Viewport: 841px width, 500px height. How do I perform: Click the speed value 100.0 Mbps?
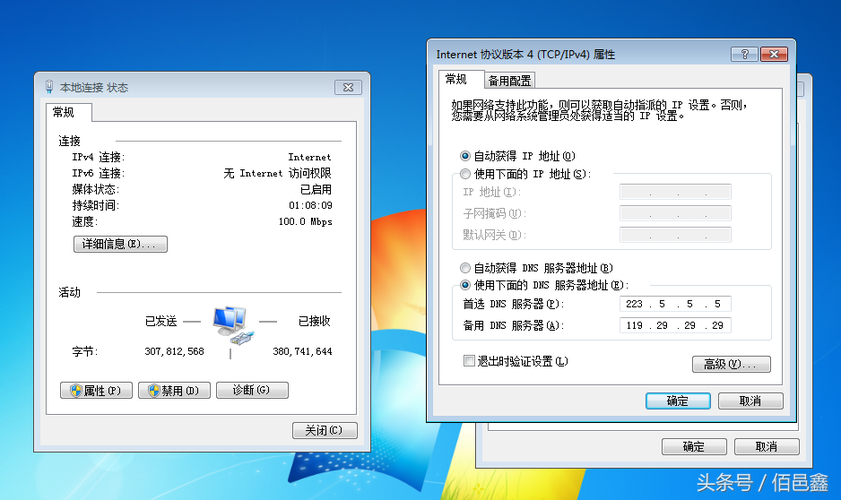(305, 222)
